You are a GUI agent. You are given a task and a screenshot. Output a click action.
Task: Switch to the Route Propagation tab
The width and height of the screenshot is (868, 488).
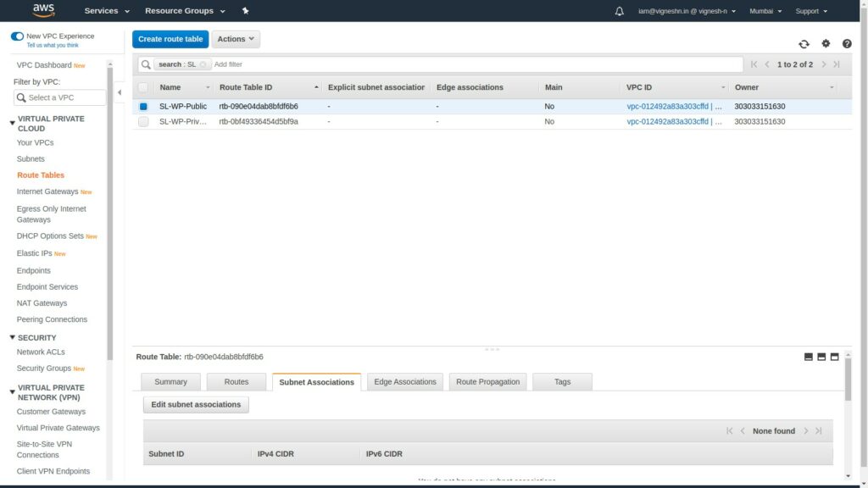(487, 382)
